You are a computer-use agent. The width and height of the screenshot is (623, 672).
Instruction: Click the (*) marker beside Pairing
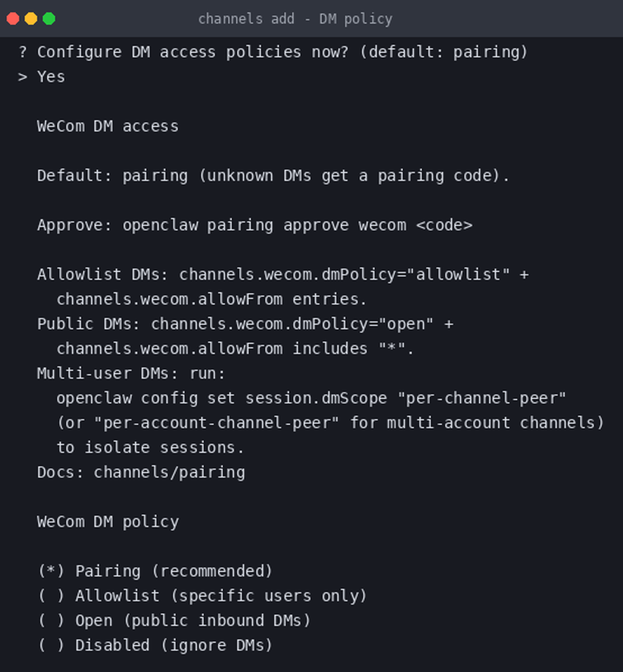point(51,571)
